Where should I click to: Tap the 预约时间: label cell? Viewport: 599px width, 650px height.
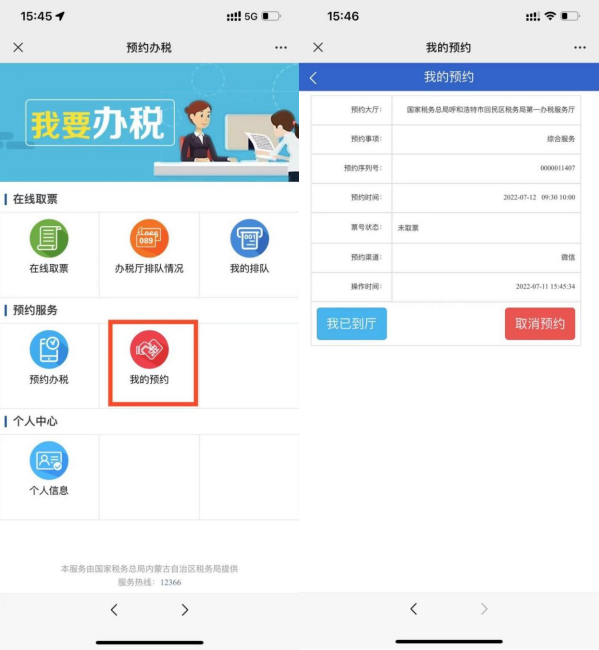tap(352, 198)
